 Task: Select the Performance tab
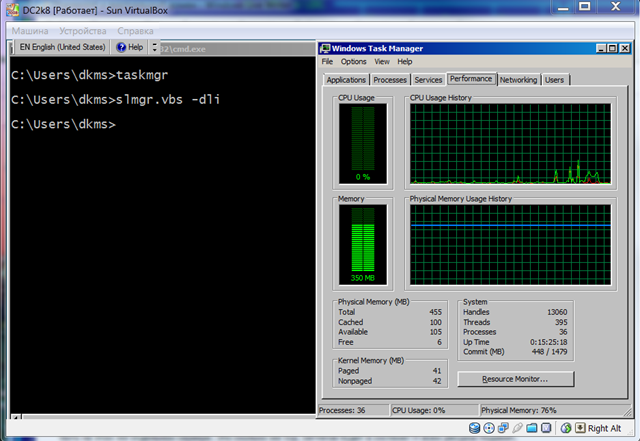[471, 79]
